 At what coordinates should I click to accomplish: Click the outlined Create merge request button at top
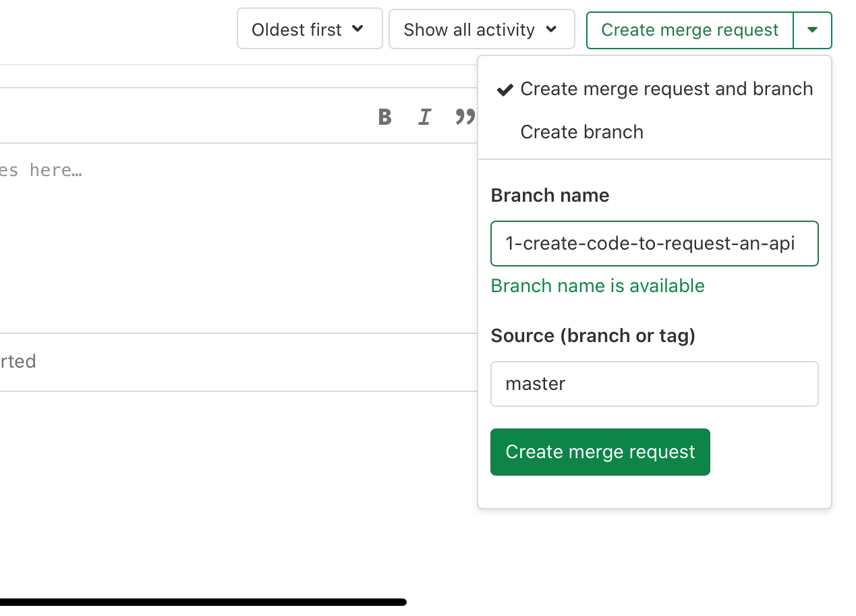689,30
